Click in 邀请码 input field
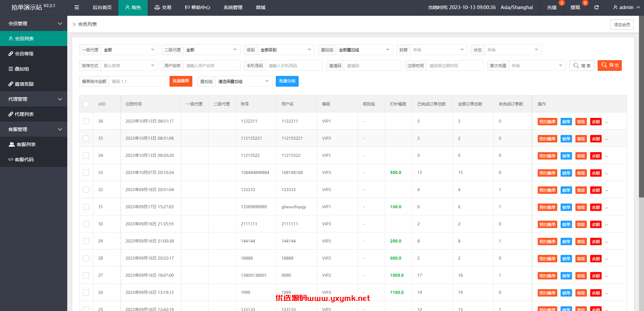This screenshot has width=644, height=311. 373,65
